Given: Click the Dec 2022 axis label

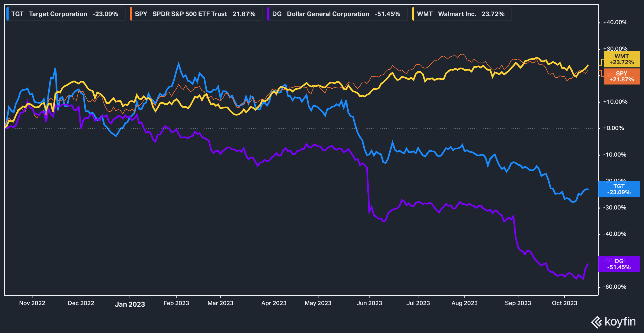Looking at the screenshot, I should click(x=81, y=303).
